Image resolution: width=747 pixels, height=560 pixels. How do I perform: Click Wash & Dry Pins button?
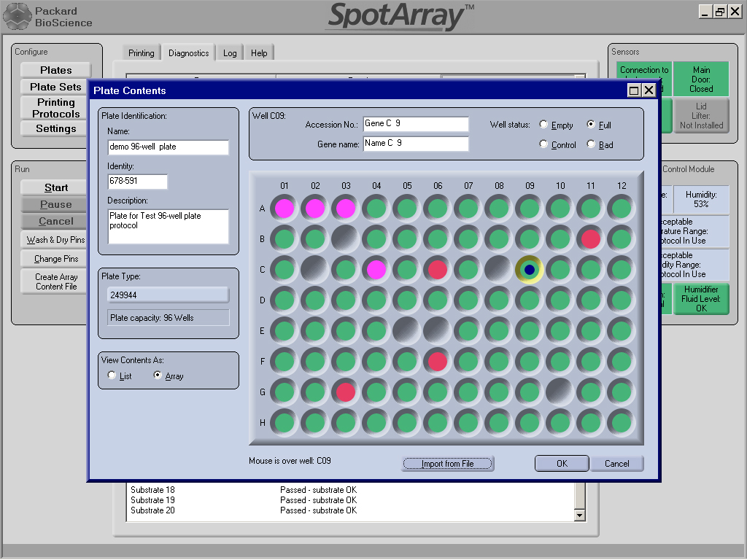pyautogui.click(x=55, y=240)
